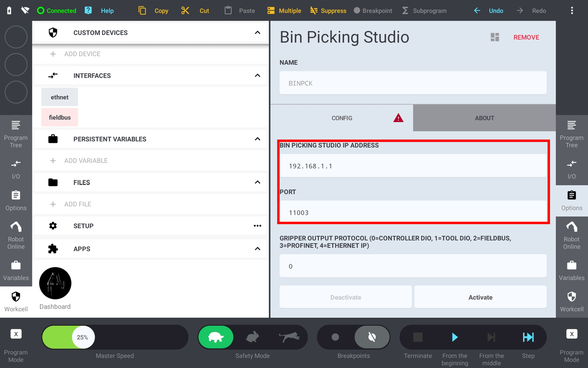The image size is (588, 368).
Task: Click the warning triangle on CONFIG tab
Action: click(398, 118)
